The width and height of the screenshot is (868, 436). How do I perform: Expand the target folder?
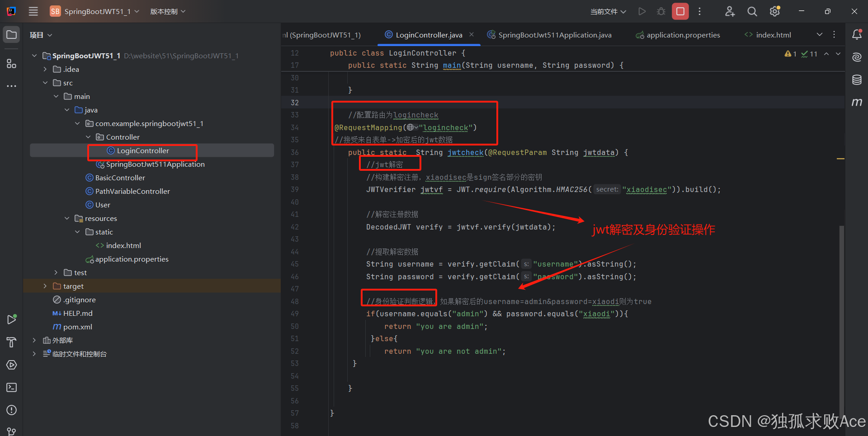45,286
